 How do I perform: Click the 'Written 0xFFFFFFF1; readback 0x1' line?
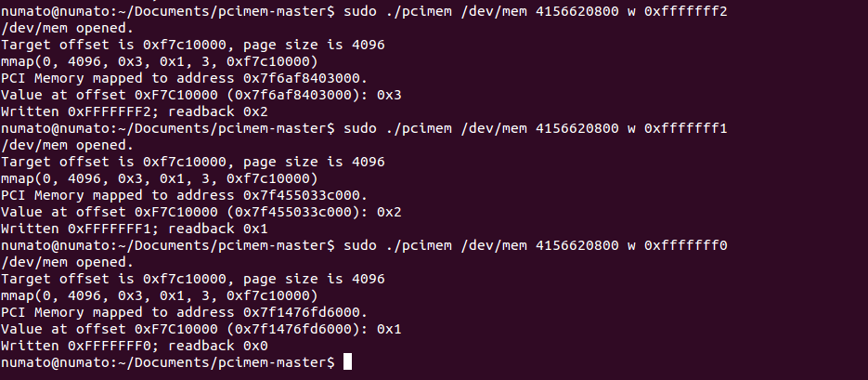point(135,229)
